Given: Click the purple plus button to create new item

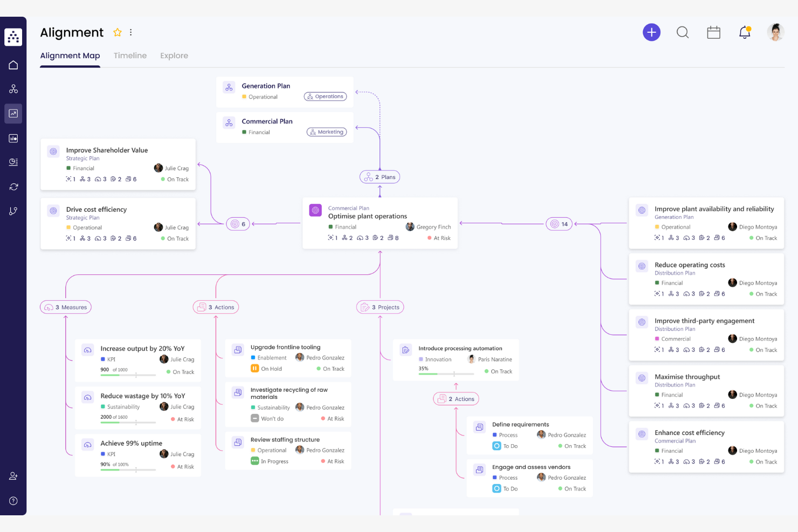Looking at the screenshot, I should pyautogui.click(x=651, y=32).
